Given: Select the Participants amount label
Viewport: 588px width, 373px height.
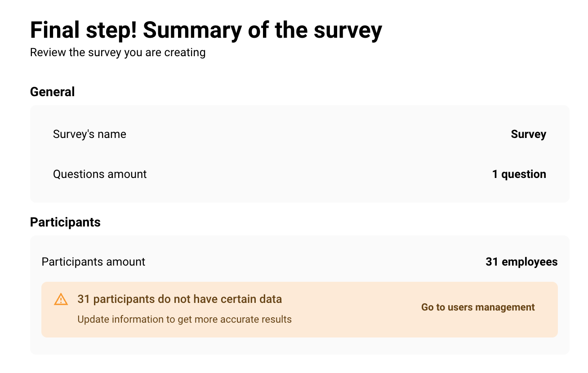Looking at the screenshot, I should [94, 262].
